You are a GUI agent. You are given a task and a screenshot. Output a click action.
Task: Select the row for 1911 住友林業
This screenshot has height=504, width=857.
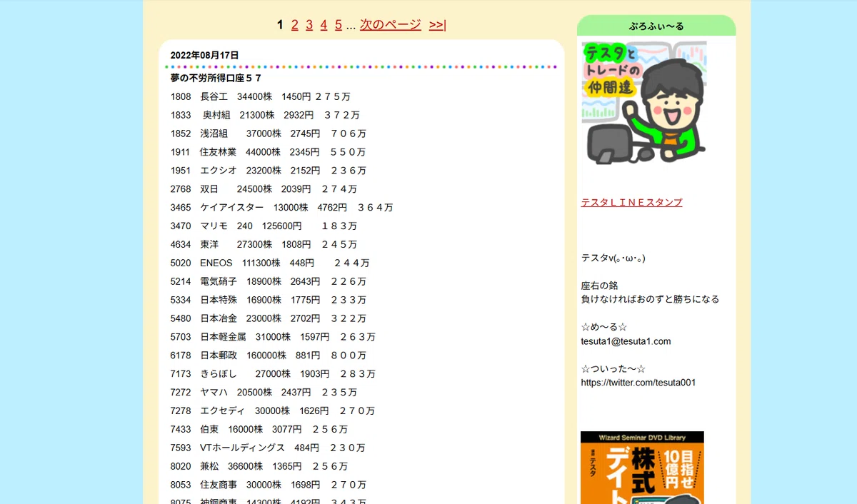pos(268,152)
